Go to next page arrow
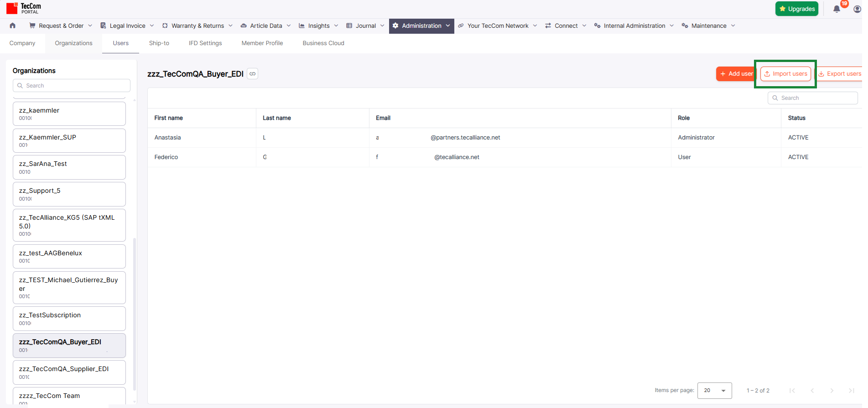This screenshot has width=868, height=408. coord(832,391)
